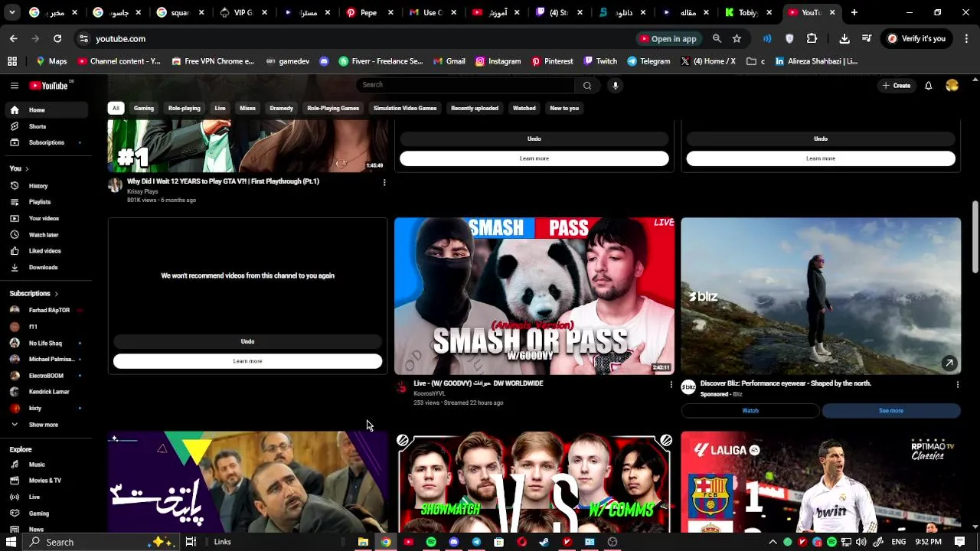Open the Smash or Pass video thumbnail
980x551 pixels.
[x=534, y=296]
